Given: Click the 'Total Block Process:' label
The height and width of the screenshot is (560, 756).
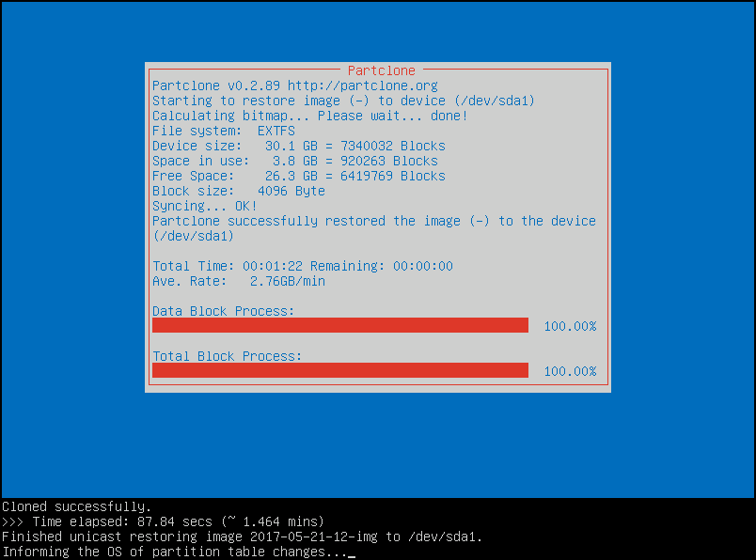Looking at the screenshot, I should (228, 356).
